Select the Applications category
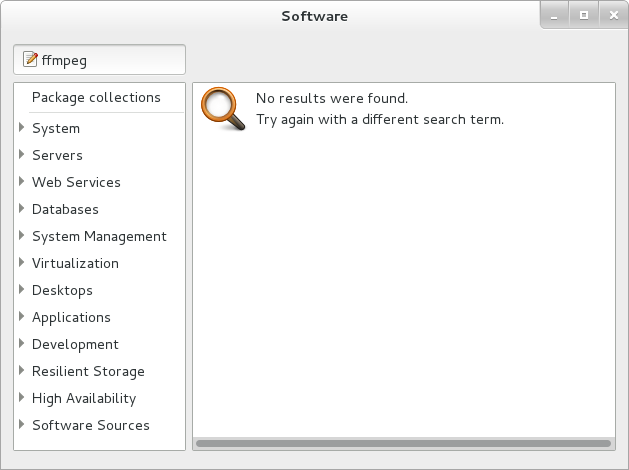 click(71, 317)
